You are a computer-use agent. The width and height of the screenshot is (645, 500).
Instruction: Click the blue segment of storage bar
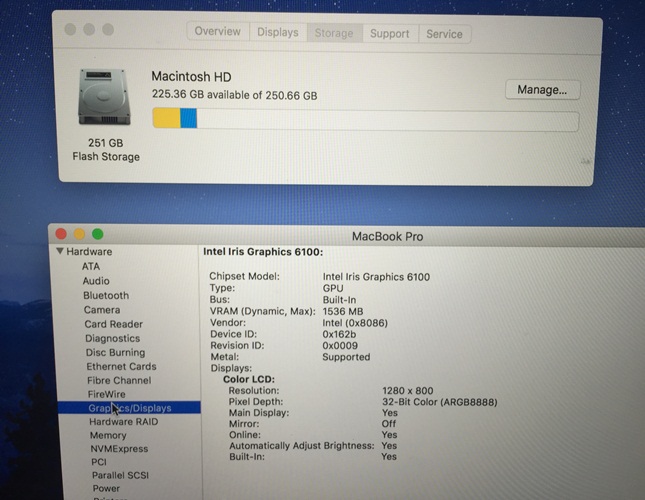click(x=188, y=118)
